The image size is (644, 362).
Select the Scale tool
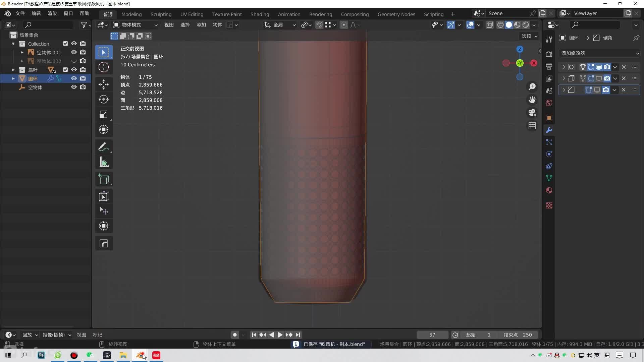click(104, 114)
